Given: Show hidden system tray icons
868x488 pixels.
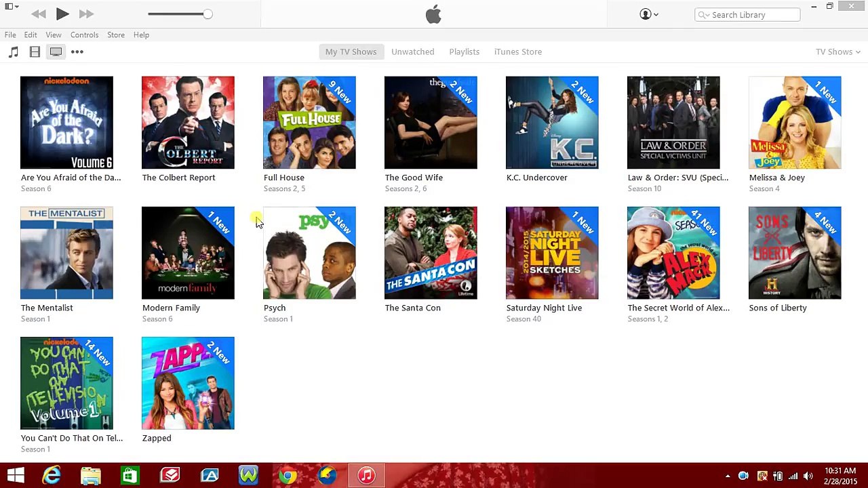Looking at the screenshot, I should click(x=728, y=476).
